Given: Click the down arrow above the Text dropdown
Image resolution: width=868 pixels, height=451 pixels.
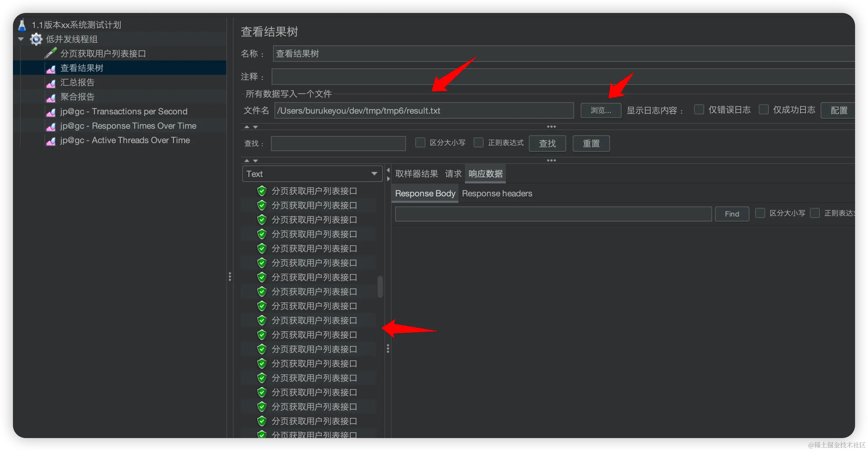Looking at the screenshot, I should pyautogui.click(x=255, y=160).
